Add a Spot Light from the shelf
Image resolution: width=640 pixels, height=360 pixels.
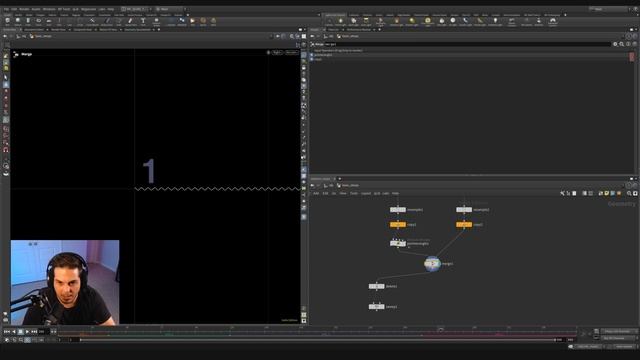353,22
